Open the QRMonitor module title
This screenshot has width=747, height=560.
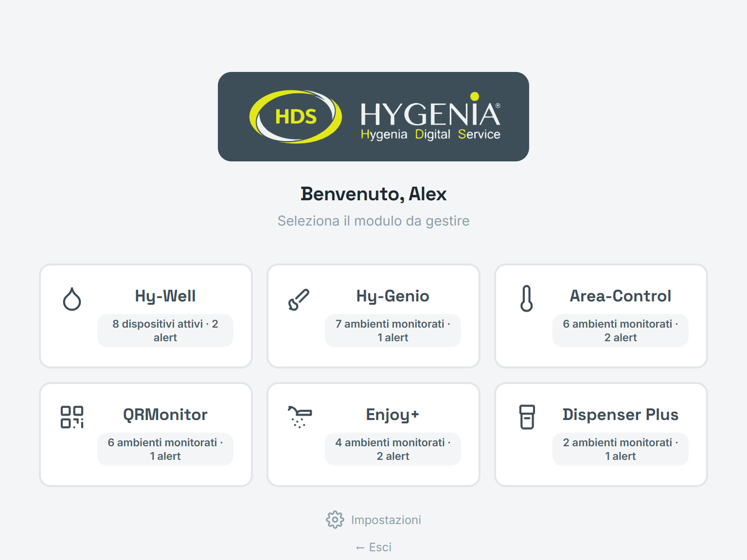(165, 414)
